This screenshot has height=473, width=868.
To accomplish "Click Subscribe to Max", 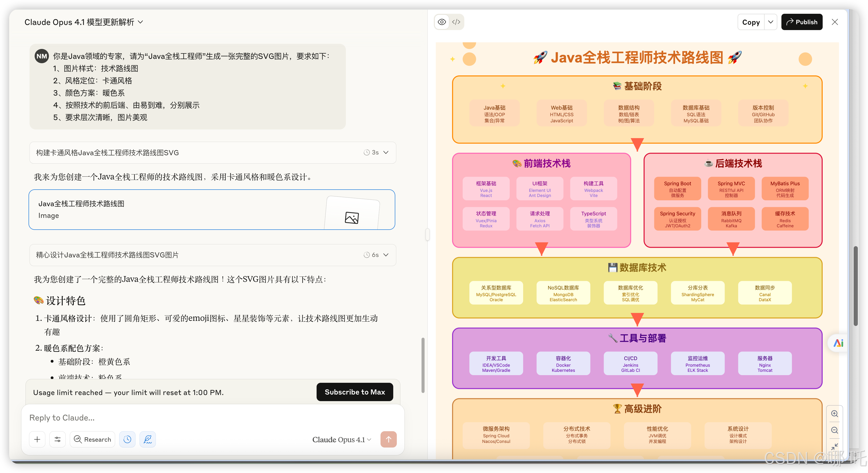I will [x=355, y=392].
